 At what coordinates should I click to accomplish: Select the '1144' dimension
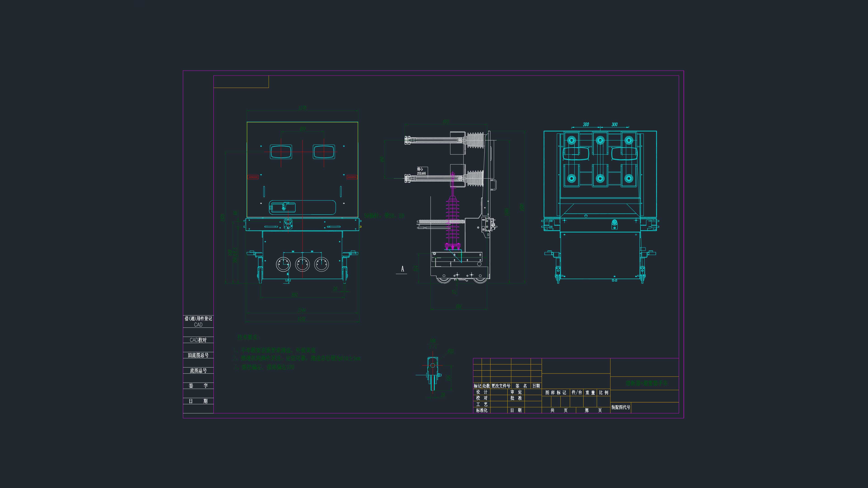(302, 310)
